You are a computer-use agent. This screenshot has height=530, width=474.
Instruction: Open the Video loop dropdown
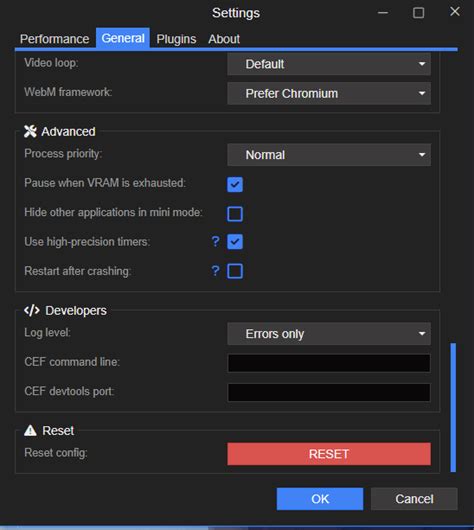(x=329, y=64)
